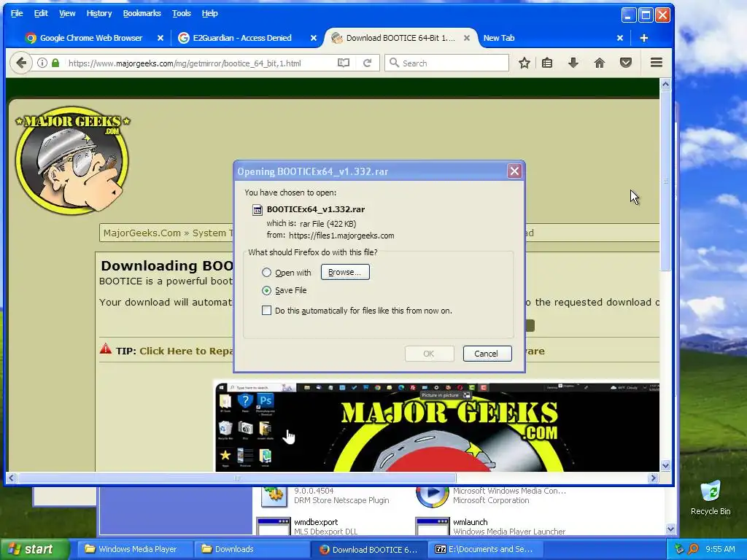This screenshot has height=560, width=747.
Task: Go back with the Firefox back arrow
Action: (x=21, y=63)
